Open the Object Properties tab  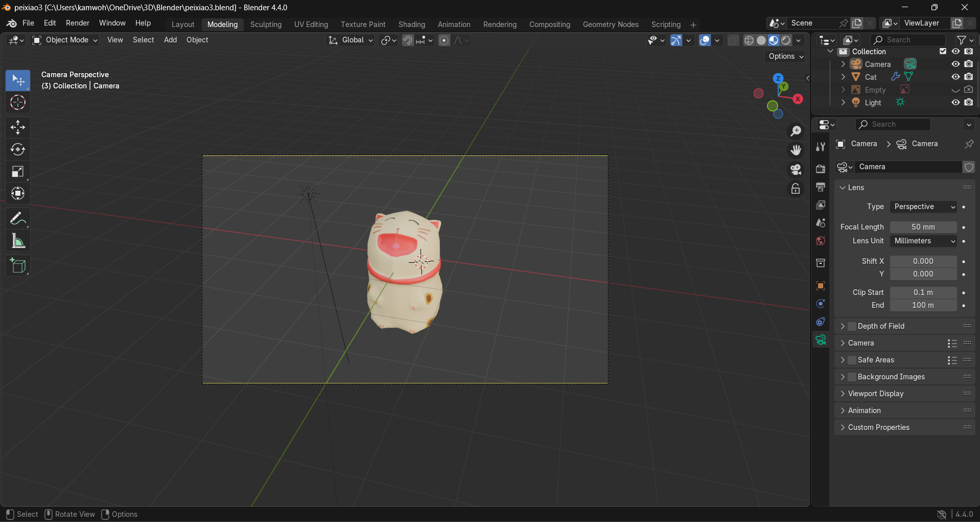coord(821,285)
